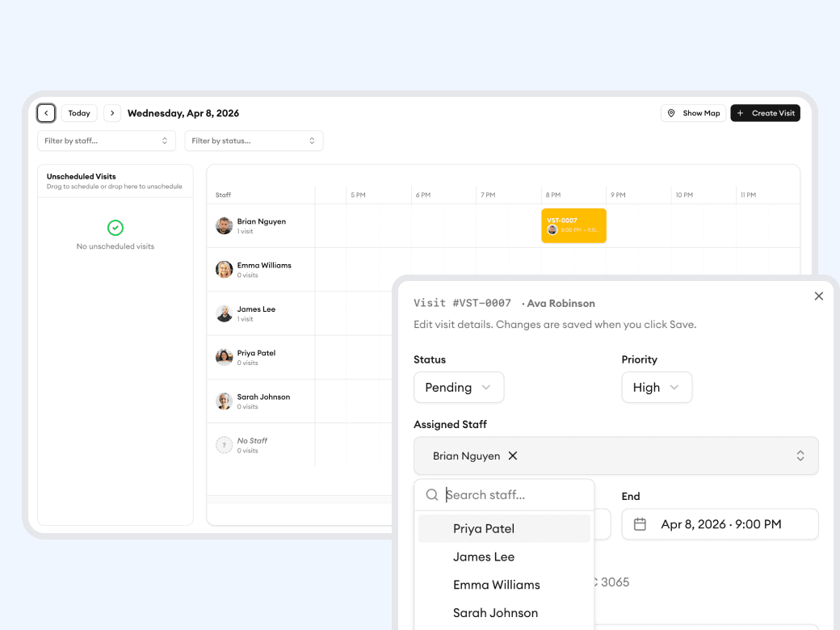
Task: Open the Priority dropdown showing High
Action: (x=657, y=388)
